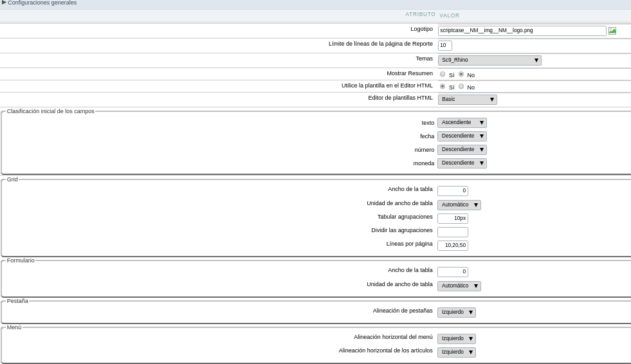Click the empty Dividir las agrupaciones field
Image resolution: width=631 pixels, height=364 pixels.
pos(453,232)
